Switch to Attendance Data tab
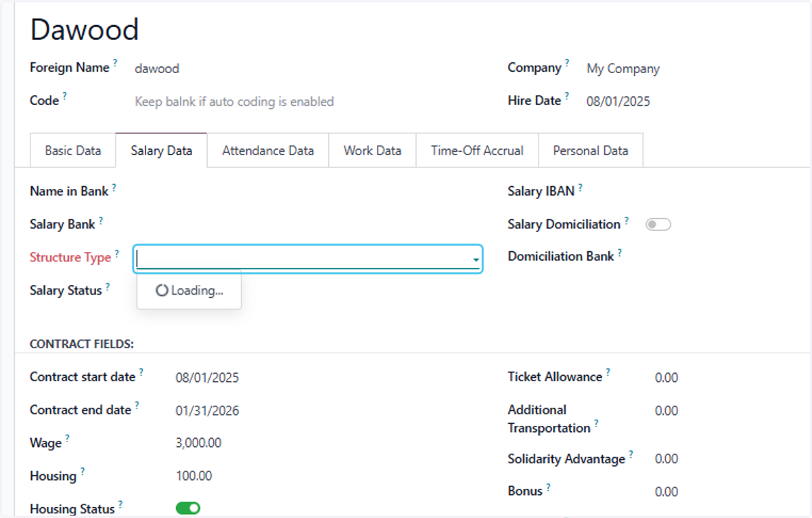The width and height of the screenshot is (812, 518). click(268, 150)
